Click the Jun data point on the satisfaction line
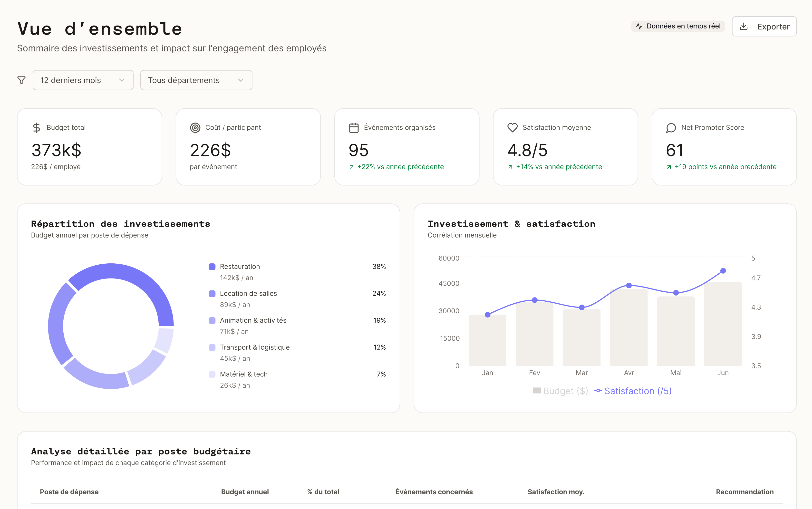 tap(723, 270)
